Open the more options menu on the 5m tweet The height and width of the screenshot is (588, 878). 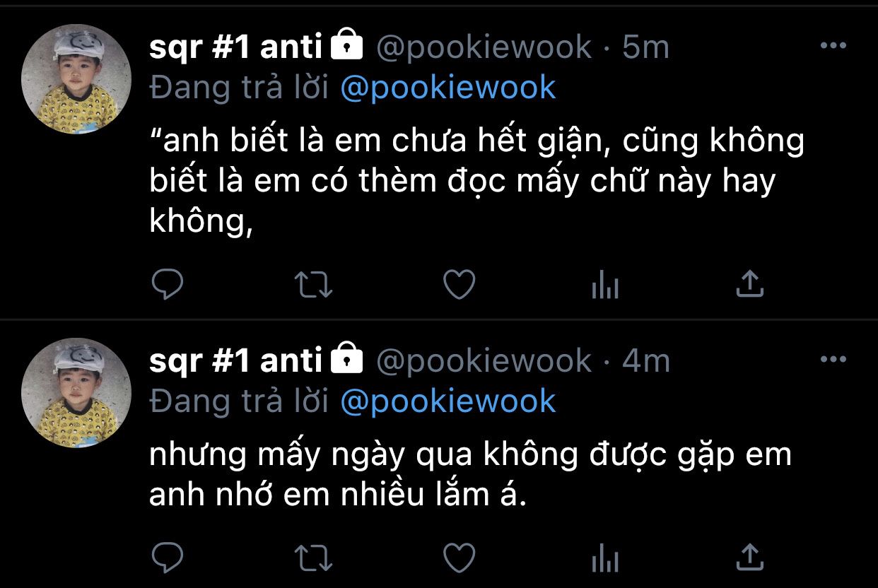pyautogui.click(x=833, y=46)
